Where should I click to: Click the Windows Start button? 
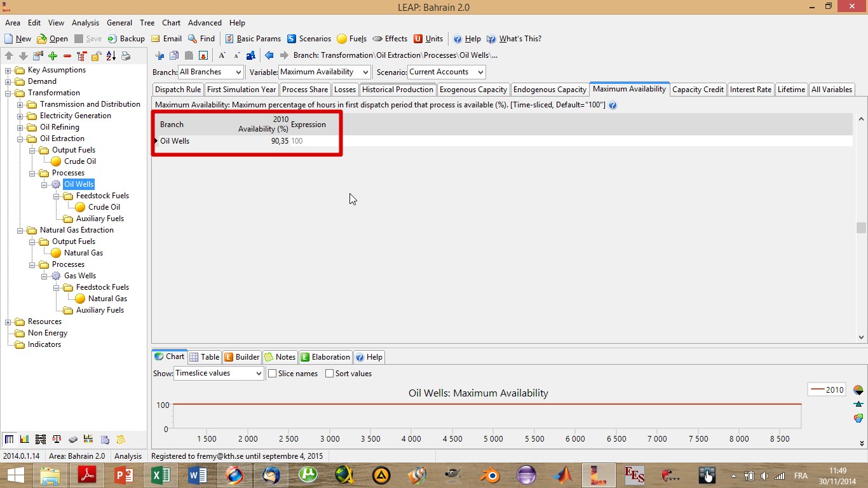[16, 475]
